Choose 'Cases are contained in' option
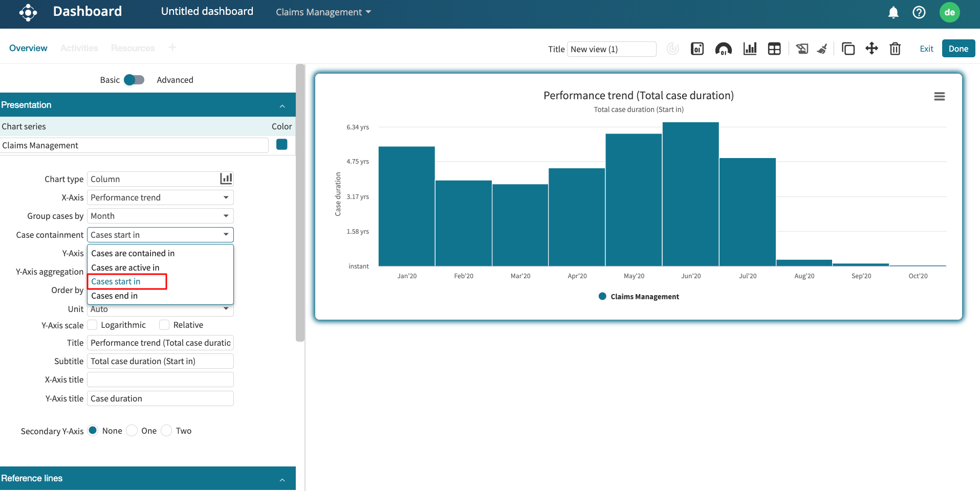This screenshot has height=491, width=980. coord(133,253)
